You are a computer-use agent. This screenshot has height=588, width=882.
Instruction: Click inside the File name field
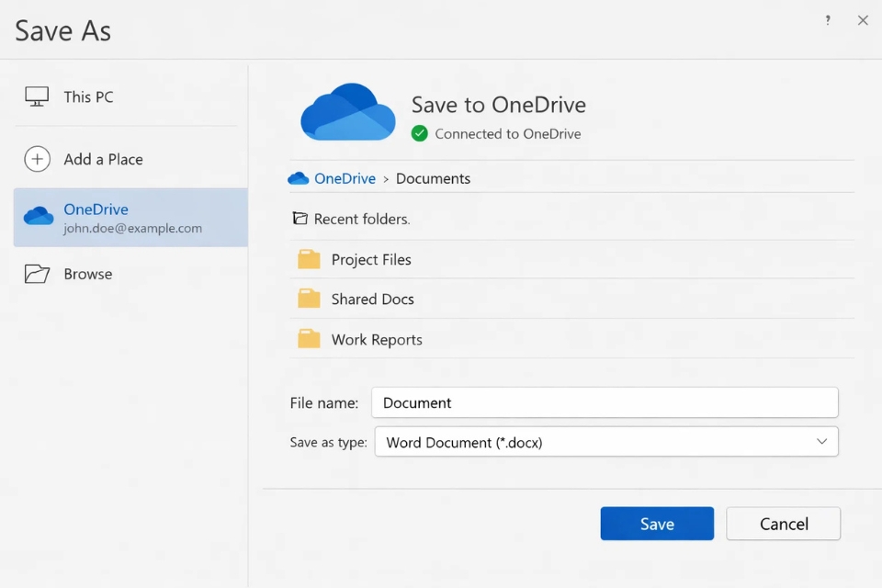pyautogui.click(x=605, y=402)
